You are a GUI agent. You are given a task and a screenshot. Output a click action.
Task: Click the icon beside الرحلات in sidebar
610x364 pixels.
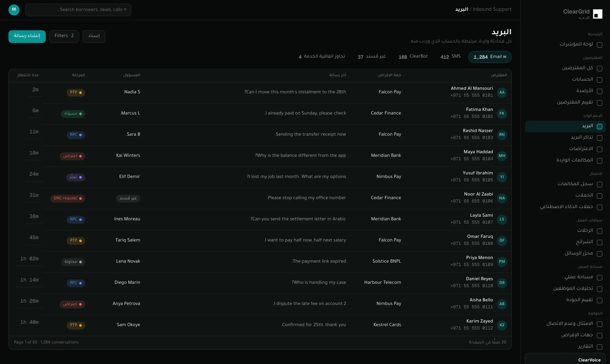pos(599,231)
